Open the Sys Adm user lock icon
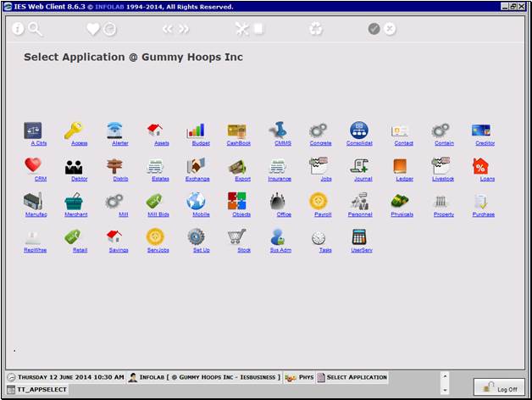Viewport: 532px width, 400px height. click(x=278, y=236)
